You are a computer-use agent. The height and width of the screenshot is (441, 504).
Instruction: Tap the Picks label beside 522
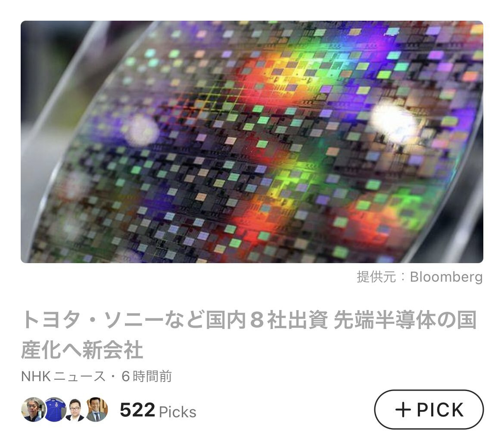pyautogui.click(x=177, y=412)
